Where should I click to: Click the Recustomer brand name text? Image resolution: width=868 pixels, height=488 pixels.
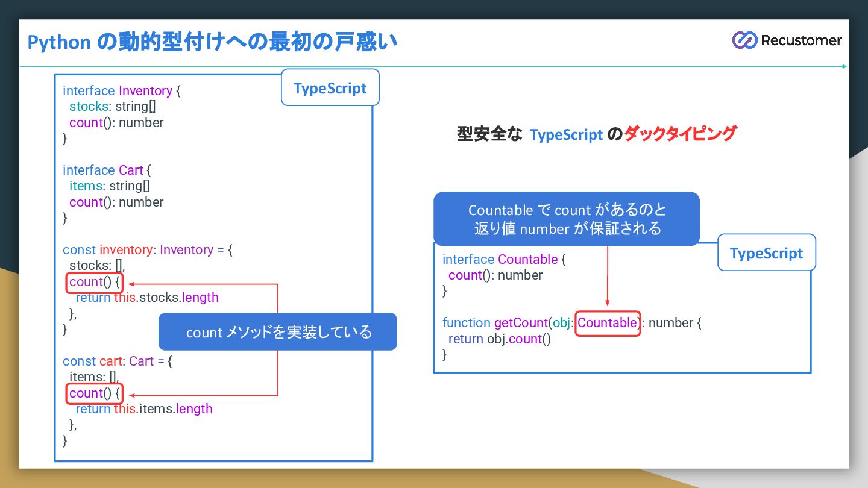(x=801, y=40)
